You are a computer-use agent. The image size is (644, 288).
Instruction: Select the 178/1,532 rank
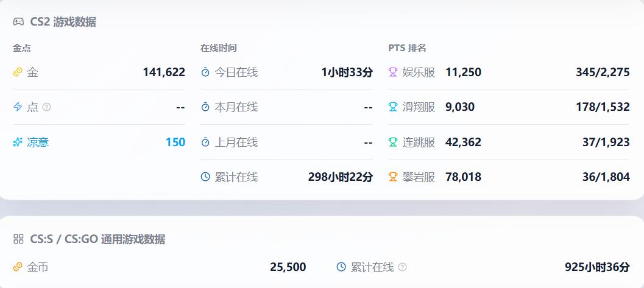(x=603, y=107)
